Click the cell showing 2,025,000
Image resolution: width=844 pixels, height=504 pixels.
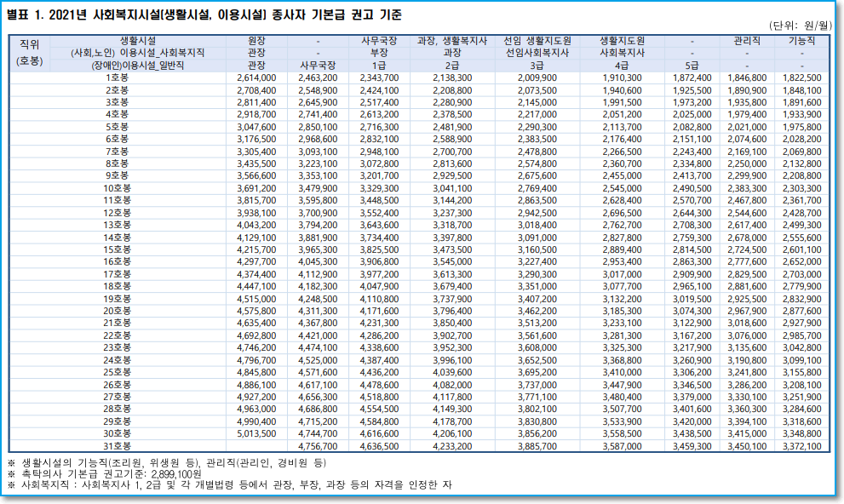pos(692,115)
